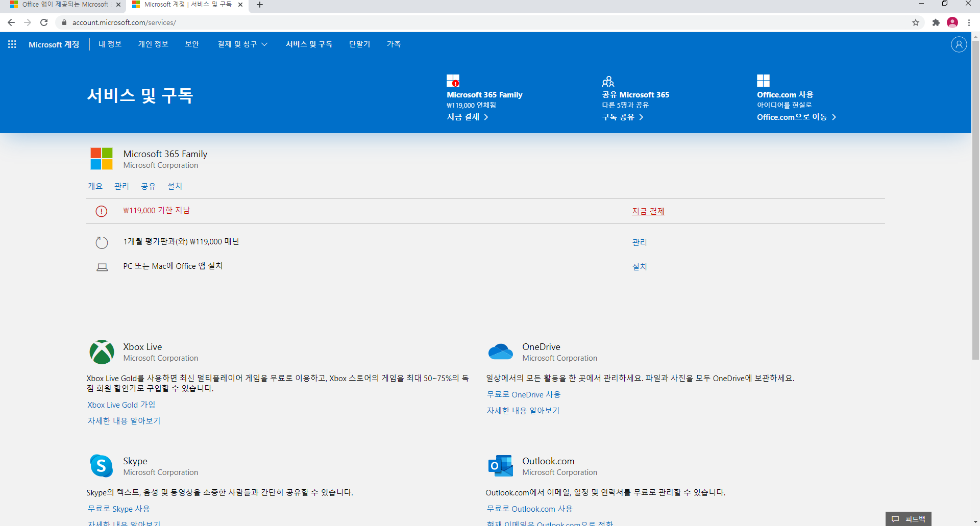Click the Microsoft 365 Family alert icon in banner

[453, 81]
